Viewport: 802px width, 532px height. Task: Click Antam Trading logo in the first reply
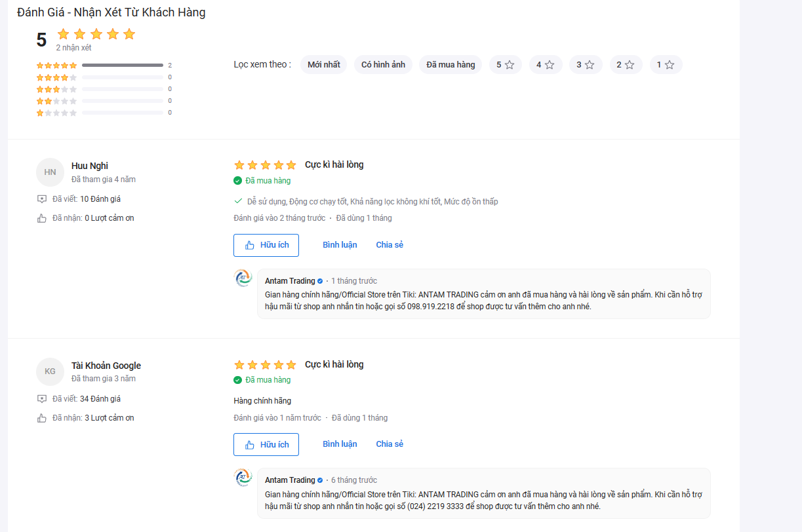click(243, 278)
